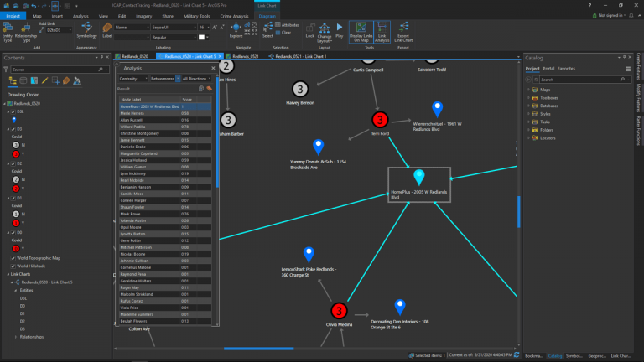The width and height of the screenshot is (644, 362).
Task: Click the Symbology icon
Action: coord(86,30)
